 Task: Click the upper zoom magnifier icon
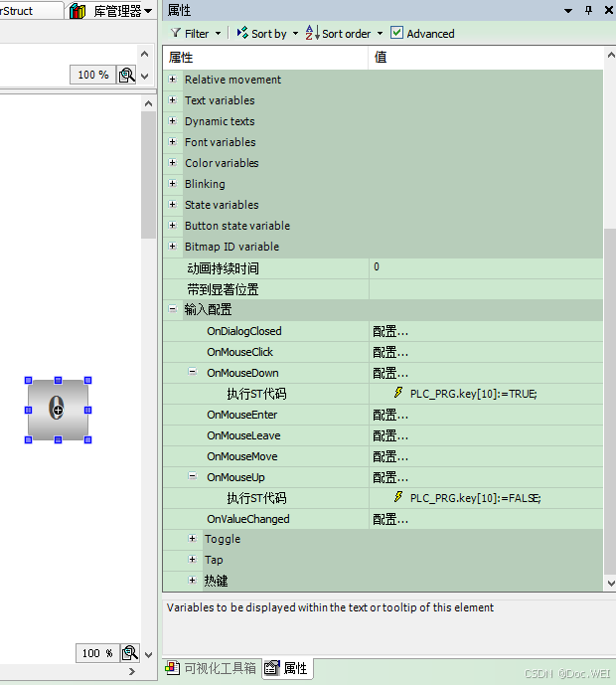click(x=127, y=76)
